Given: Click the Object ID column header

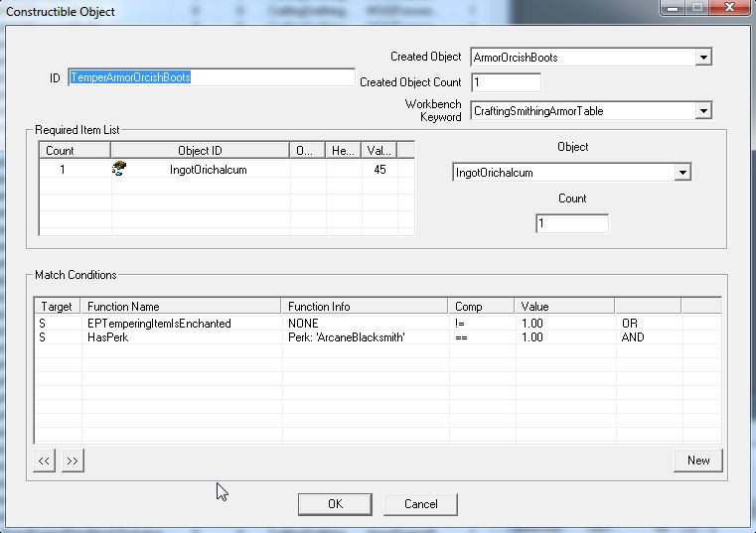Looking at the screenshot, I should (200, 150).
